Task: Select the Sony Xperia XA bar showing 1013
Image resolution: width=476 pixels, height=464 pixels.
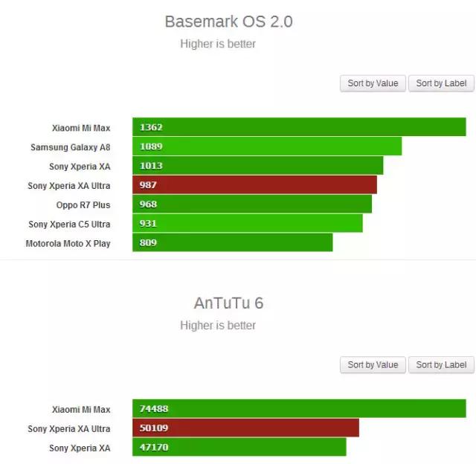Action: (257, 166)
